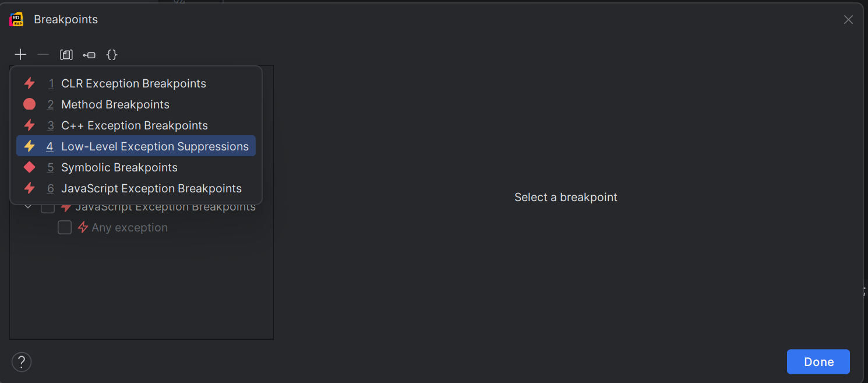Select the Any exception tree item

[129, 227]
